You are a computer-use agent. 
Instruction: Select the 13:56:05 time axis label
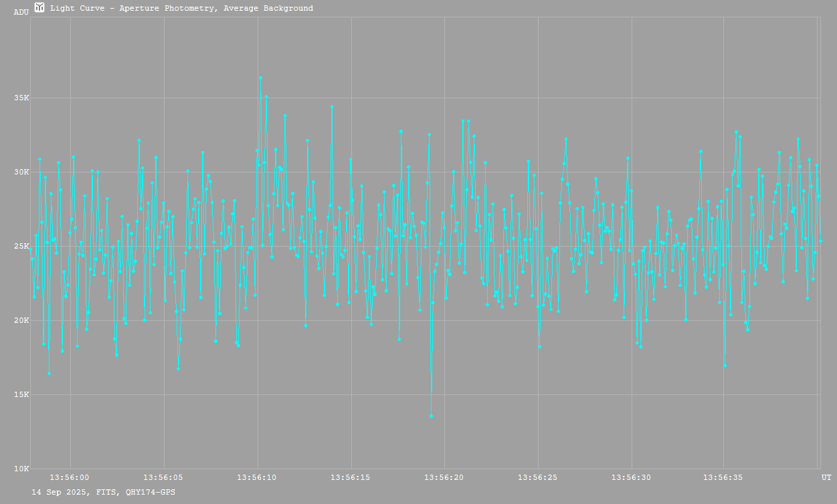(163, 478)
